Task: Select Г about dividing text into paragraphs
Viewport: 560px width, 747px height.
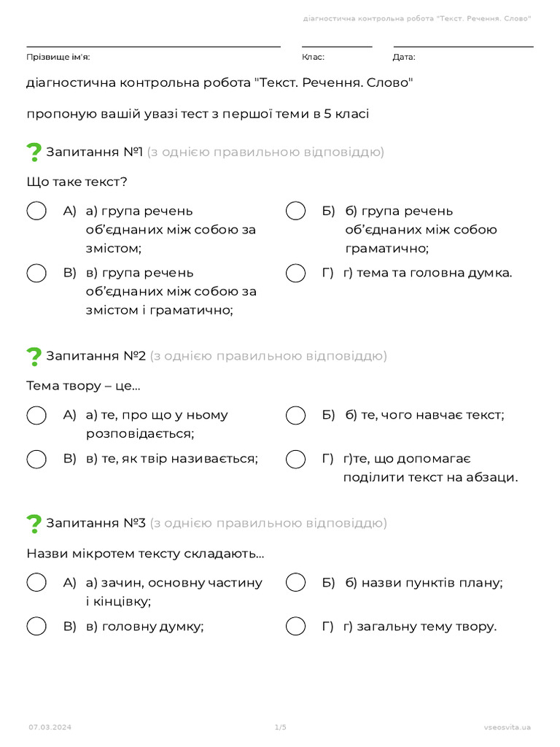Action: (295, 459)
